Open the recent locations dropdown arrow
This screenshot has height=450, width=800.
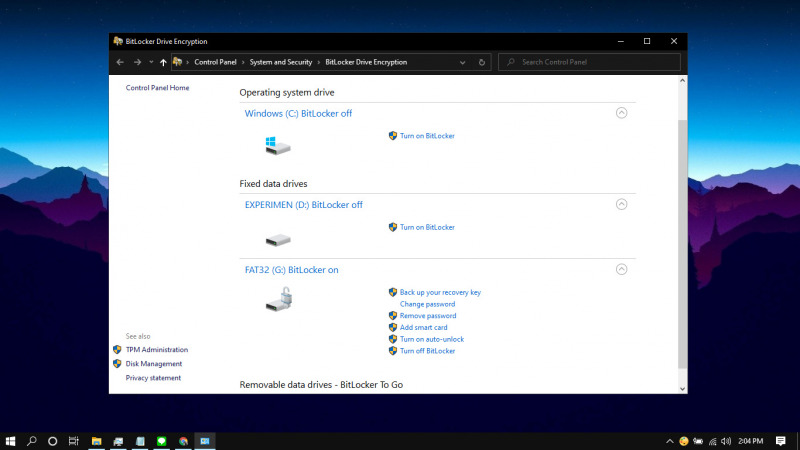(x=151, y=62)
